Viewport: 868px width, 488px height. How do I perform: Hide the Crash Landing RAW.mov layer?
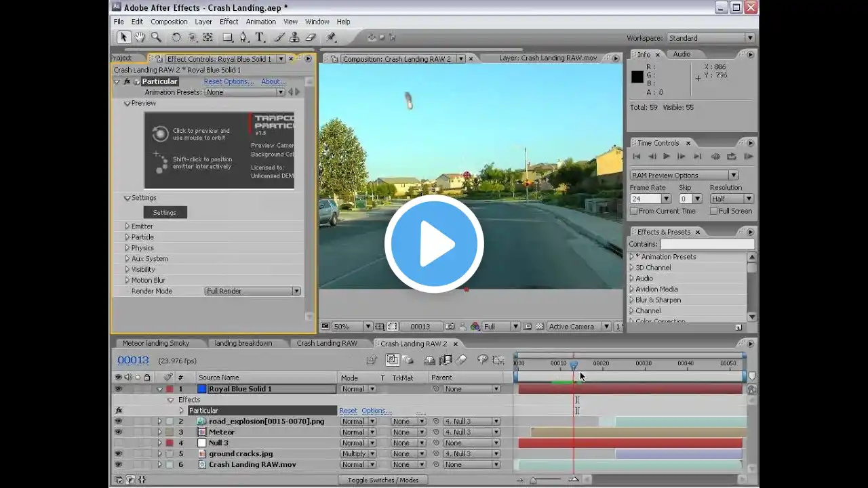pos(119,465)
